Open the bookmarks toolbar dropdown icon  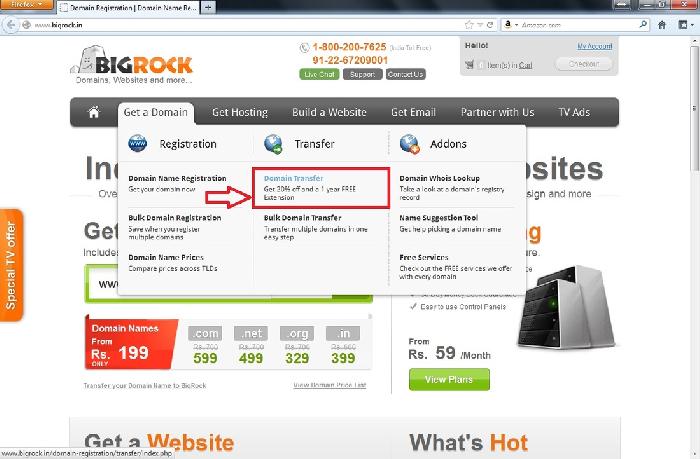click(685, 25)
